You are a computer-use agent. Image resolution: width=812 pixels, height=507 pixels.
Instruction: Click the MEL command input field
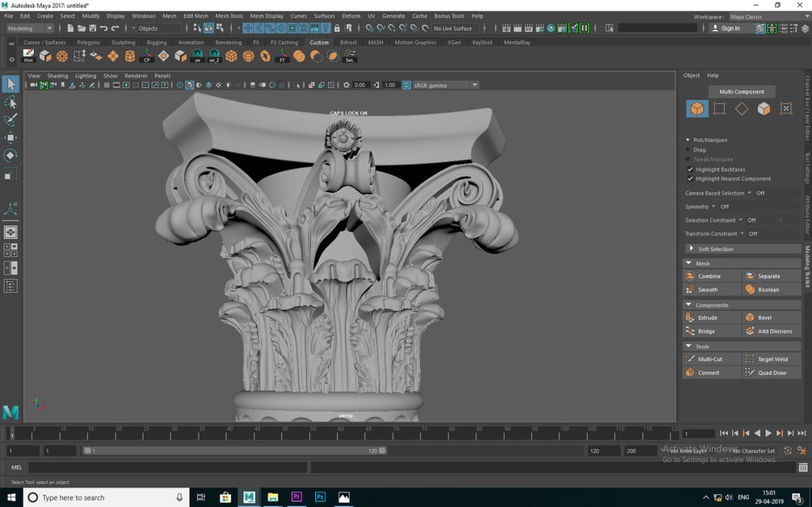(167, 467)
